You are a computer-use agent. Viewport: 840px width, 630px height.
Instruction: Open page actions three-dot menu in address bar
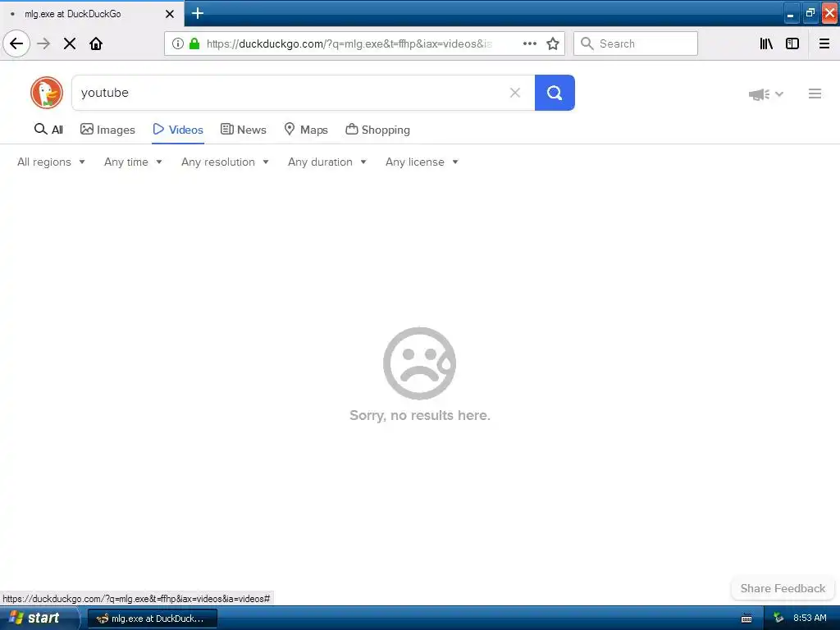coord(529,43)
